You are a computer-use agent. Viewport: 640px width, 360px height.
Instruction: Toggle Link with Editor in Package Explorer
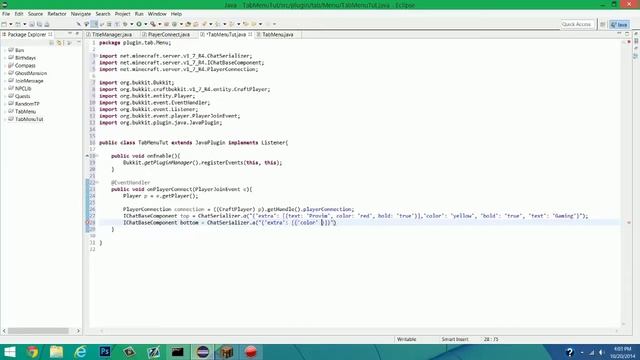point(59,42)
